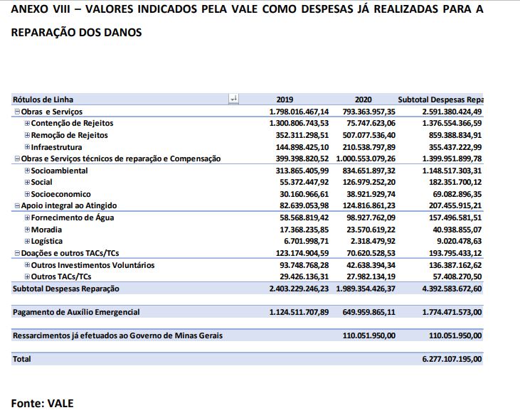Viewport: 520px width, 420px height.
Task: Select the Rótulos de Linha header text
Action: (x=43, y=99)
